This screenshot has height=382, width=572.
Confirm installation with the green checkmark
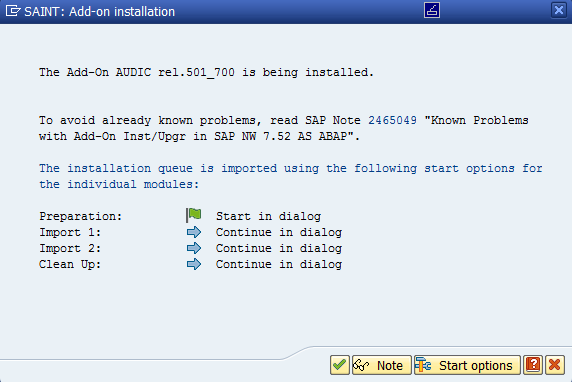(340, 365)
